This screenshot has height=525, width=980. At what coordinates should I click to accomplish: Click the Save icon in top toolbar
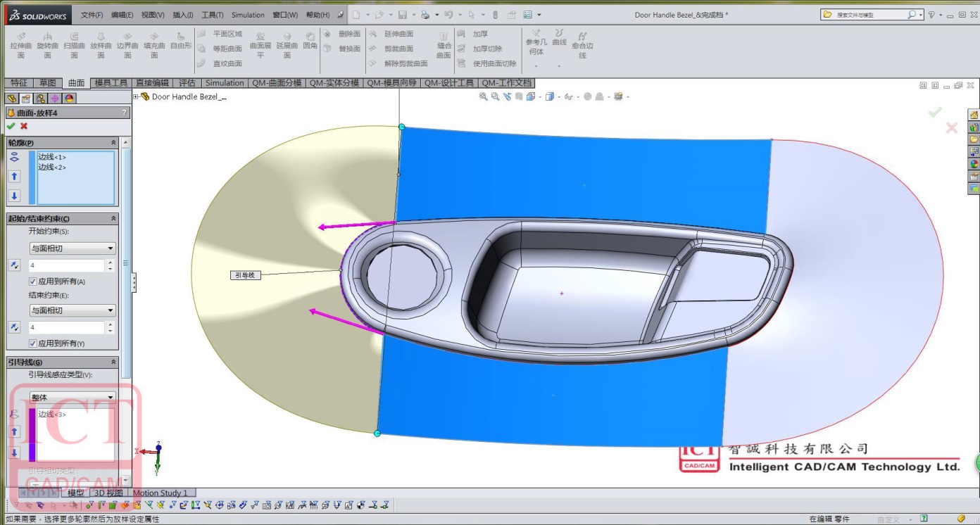tap(402, 15)
